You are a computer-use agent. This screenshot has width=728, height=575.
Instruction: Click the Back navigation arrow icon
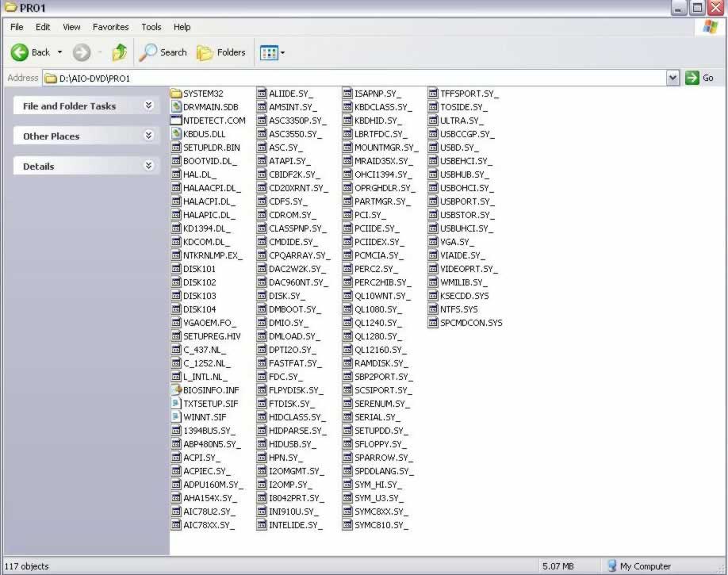point(20,52)
